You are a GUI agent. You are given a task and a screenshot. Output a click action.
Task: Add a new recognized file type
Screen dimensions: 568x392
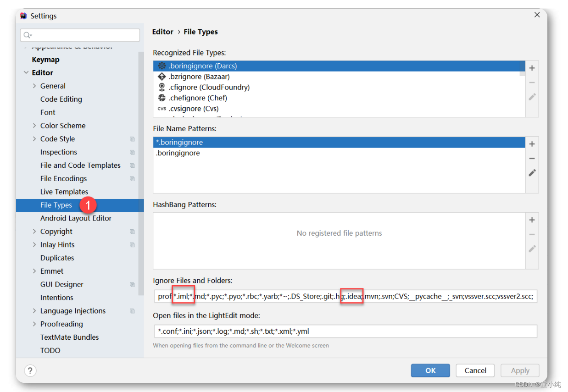point(532,68)
